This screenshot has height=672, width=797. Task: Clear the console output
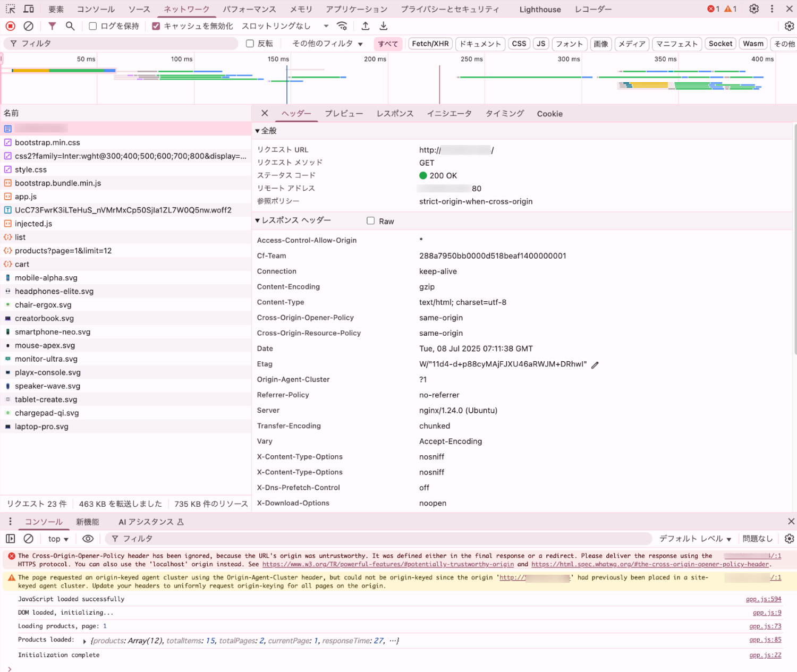[x=29, y=539]
